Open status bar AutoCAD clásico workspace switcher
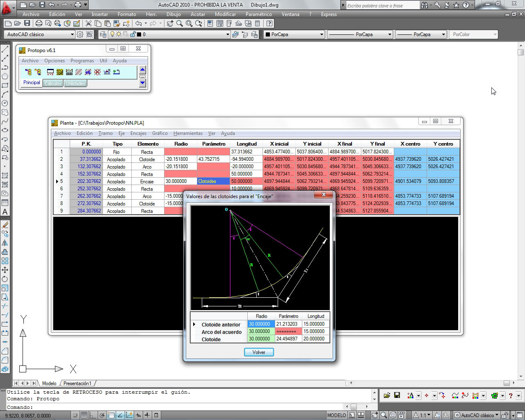Screen dimensions: 525x420 [477, 415]
